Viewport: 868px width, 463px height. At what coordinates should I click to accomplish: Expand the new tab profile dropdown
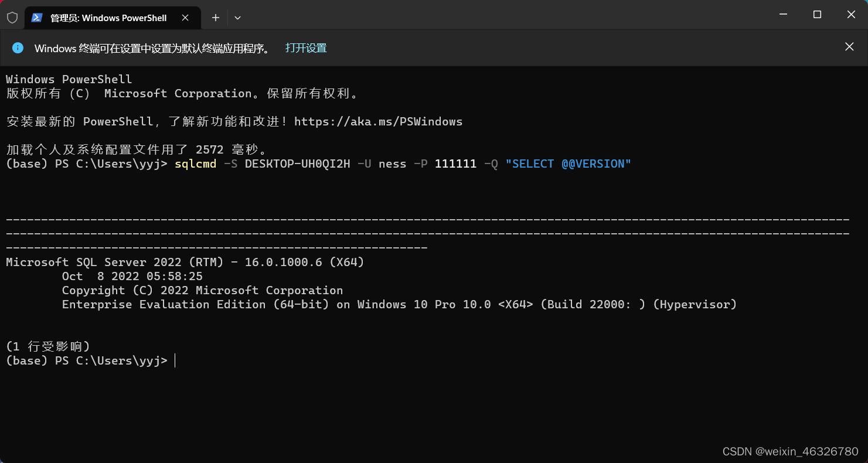tap(237, 18)
